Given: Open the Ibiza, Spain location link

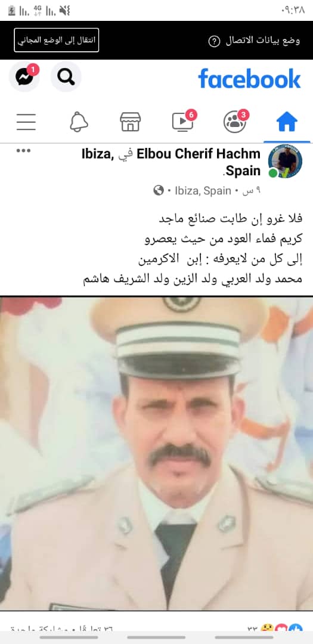Looking at the screenshot, I should coord(203,191).
